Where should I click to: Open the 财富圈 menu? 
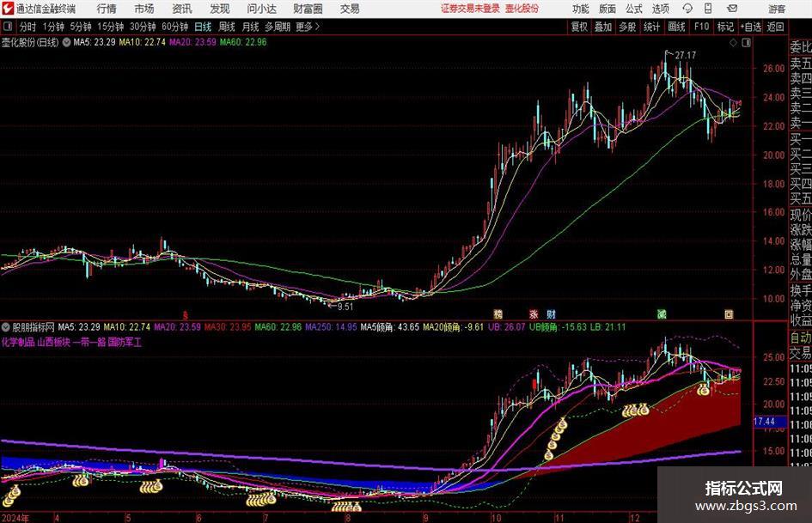click(x=308, y=9)
